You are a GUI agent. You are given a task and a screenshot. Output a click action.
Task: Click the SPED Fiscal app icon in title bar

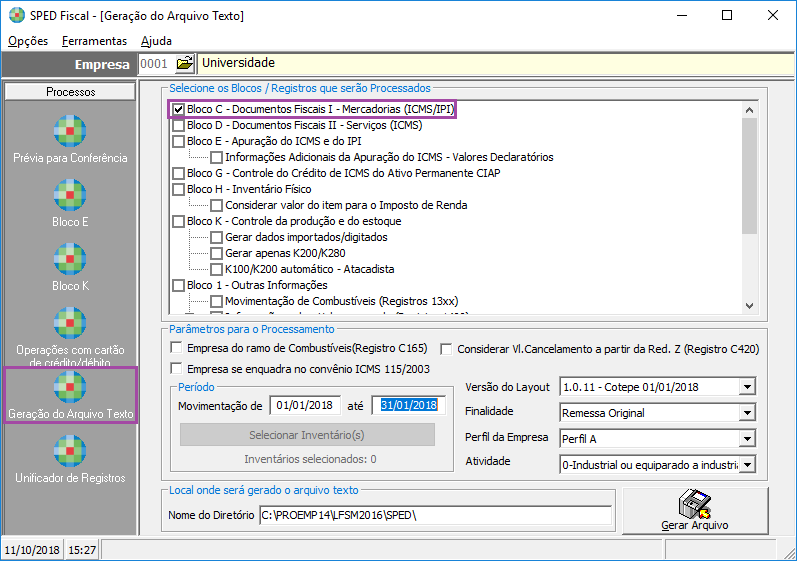point(17,15)
